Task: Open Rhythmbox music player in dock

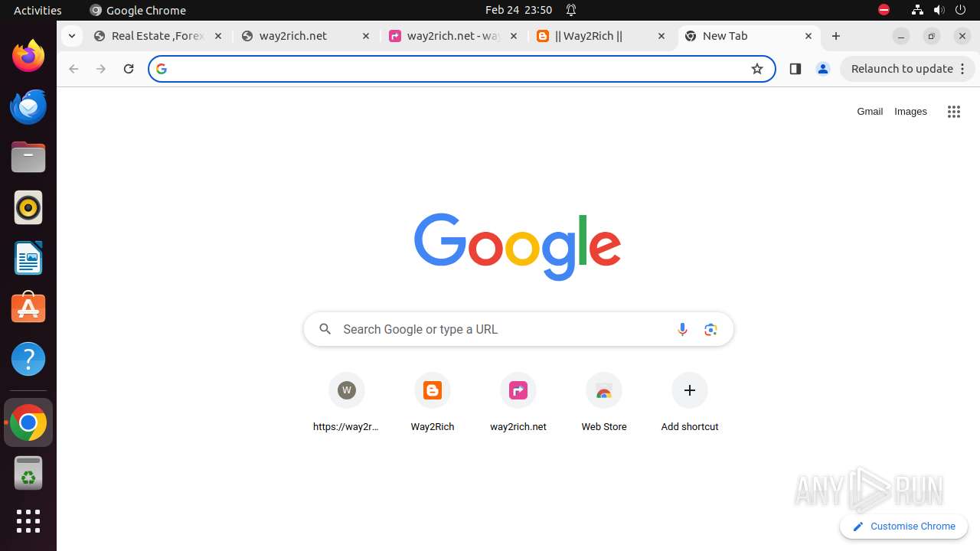Action: coord(28,207)
